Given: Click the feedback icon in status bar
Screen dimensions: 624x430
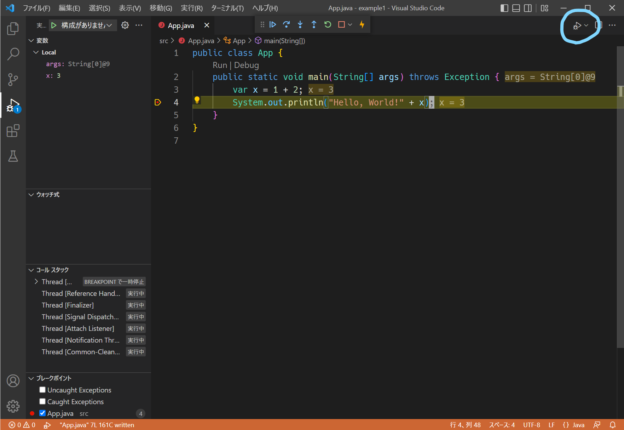Looking at the screenshot, I should click(597, 425).
